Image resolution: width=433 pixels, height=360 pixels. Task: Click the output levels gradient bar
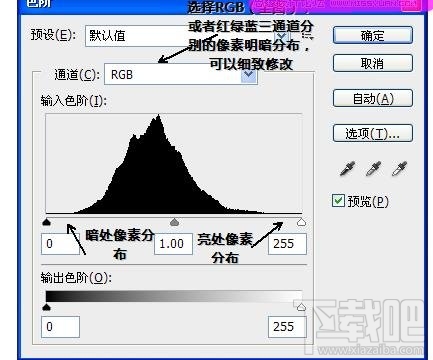point(174,296)
